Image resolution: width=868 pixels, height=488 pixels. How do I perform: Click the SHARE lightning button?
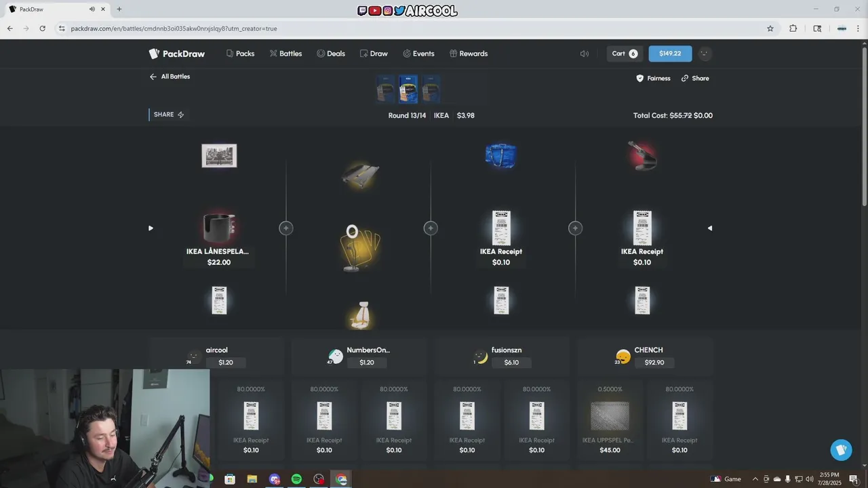[169, 115]
